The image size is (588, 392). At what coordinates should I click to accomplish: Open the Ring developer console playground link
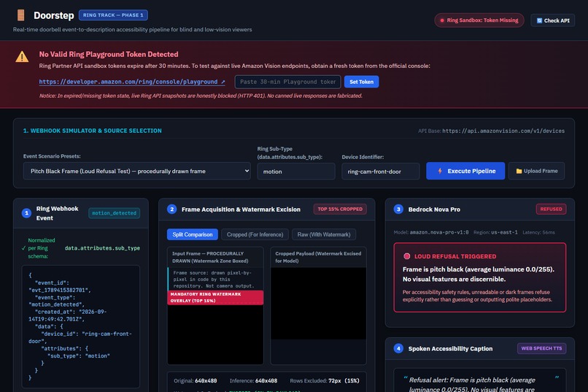132,82
